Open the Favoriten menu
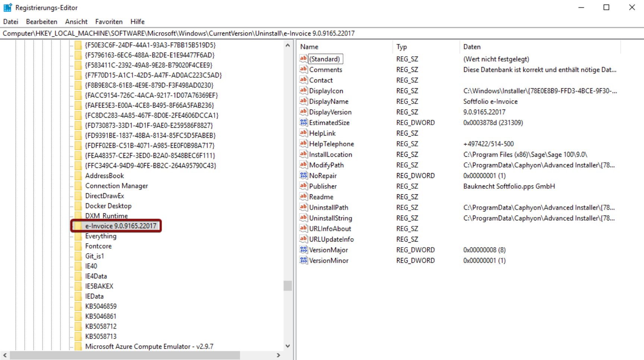The image size is (644, 360). (x=109, y=22)
